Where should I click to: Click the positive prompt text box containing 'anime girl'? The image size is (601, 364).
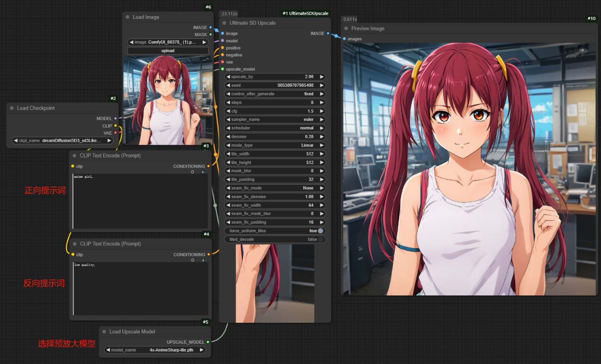pyautogui.click(x=140, y=201)
